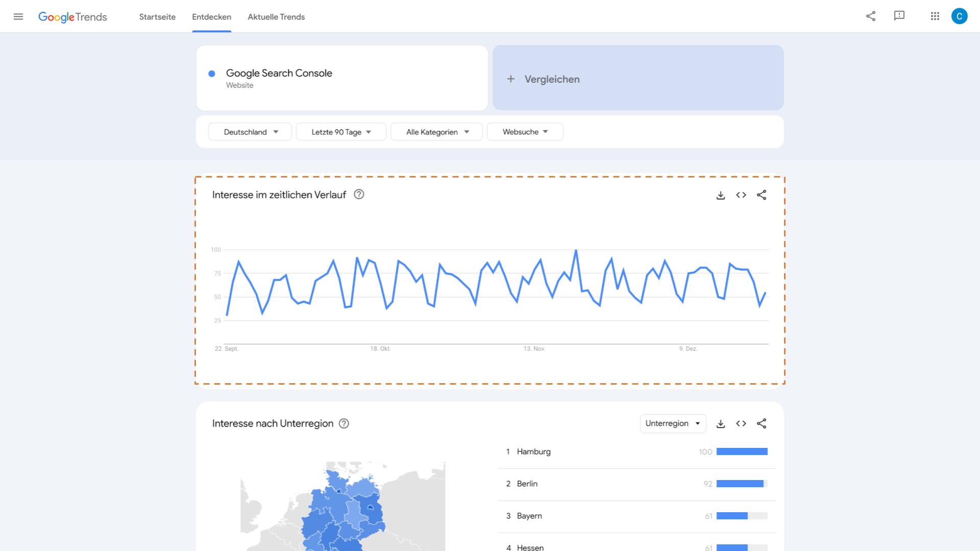The image size is (980, 551).
Task: Open the Google apps grid
Action: (935, 16)
